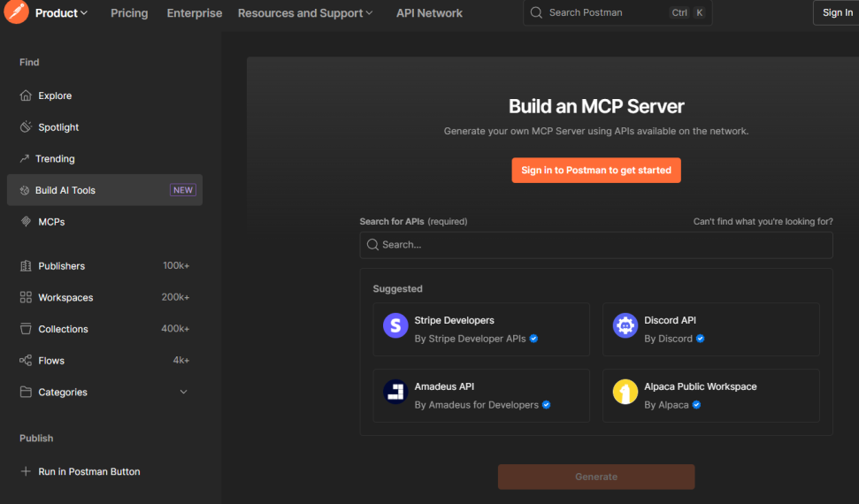
Task: Click Can't find what you're looking for link
Action: 763,221
